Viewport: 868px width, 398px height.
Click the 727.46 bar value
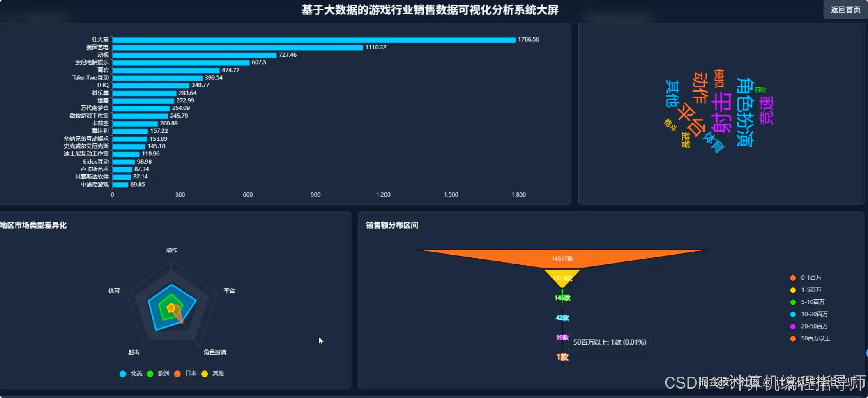click(x=288, y=55)
